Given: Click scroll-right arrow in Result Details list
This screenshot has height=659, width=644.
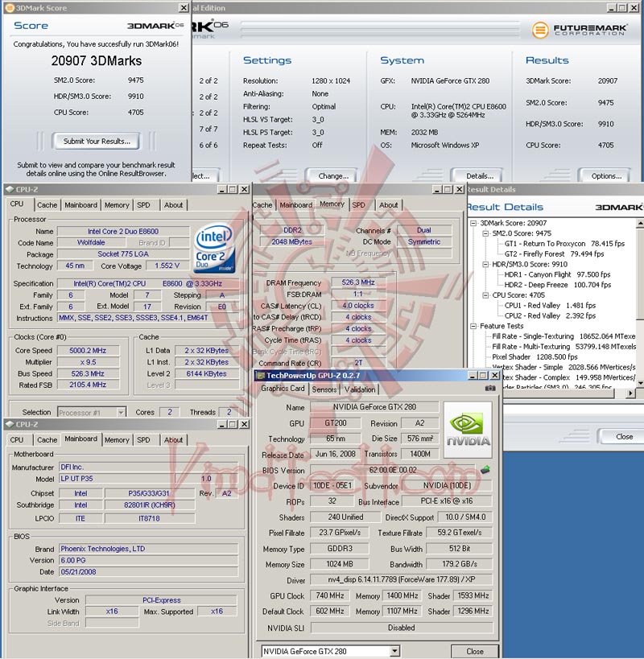Looking at the screenshot, I should coord(630,393).
